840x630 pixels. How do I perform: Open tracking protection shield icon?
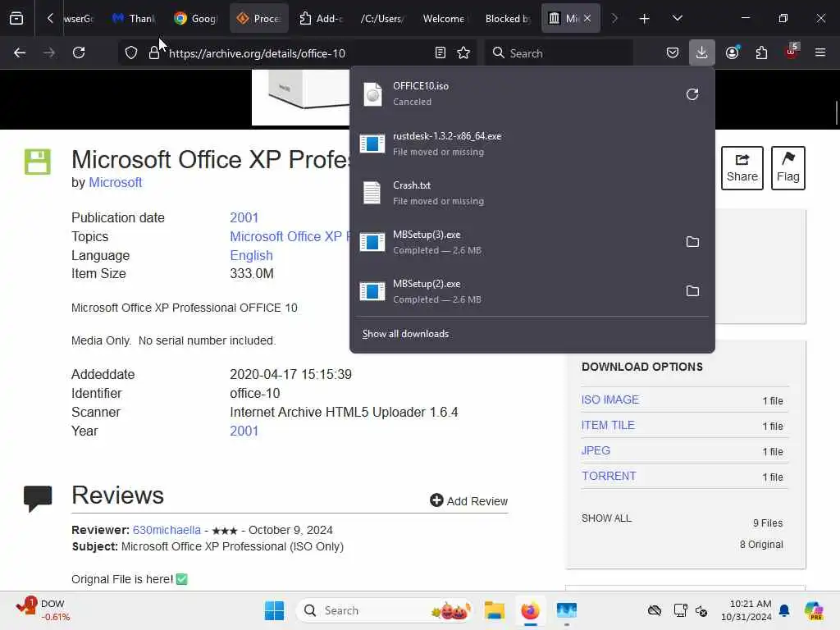point(131,53)
